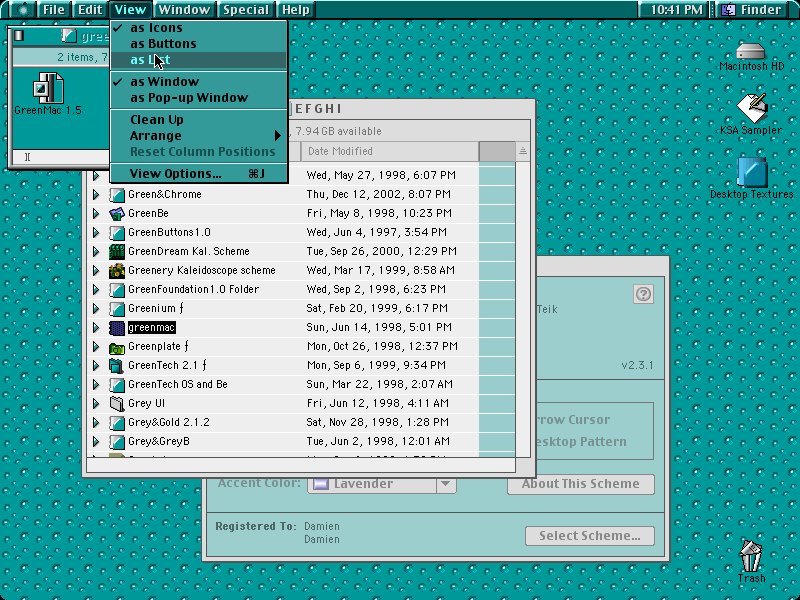Click the GreenDream Kal. Scheme icon

coord(117,252)
